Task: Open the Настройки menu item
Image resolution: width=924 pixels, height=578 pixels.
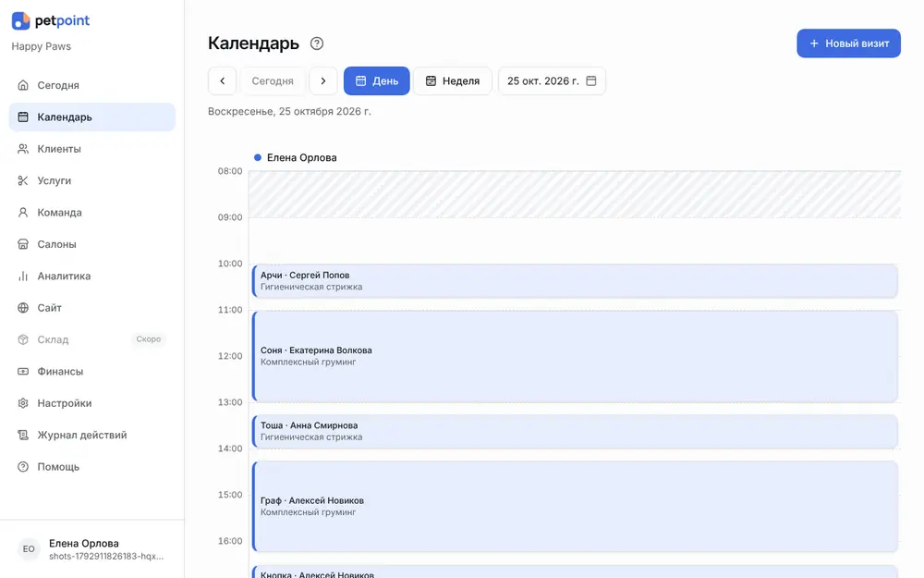Action: pyautogui.click(x=91, y=403)
